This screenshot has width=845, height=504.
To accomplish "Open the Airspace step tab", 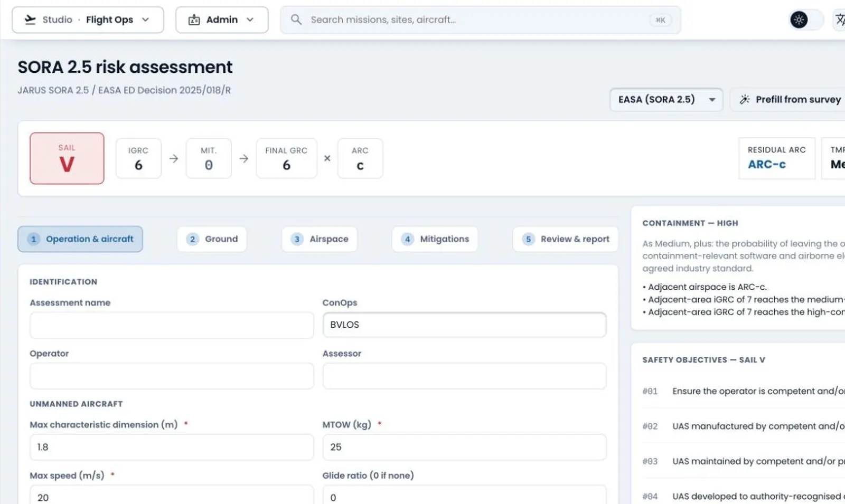I will [320, 239].
